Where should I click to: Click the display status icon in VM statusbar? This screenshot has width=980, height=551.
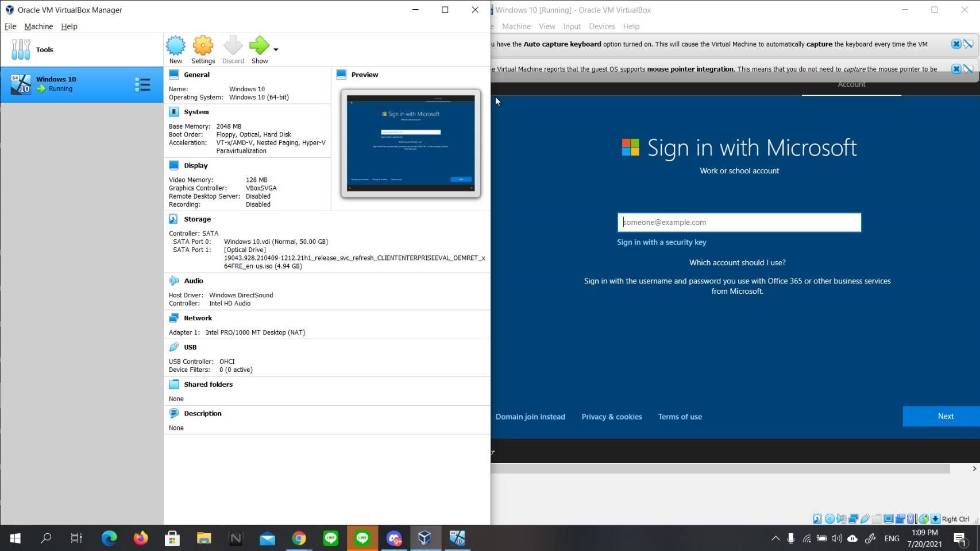click(x=889, y=519)
